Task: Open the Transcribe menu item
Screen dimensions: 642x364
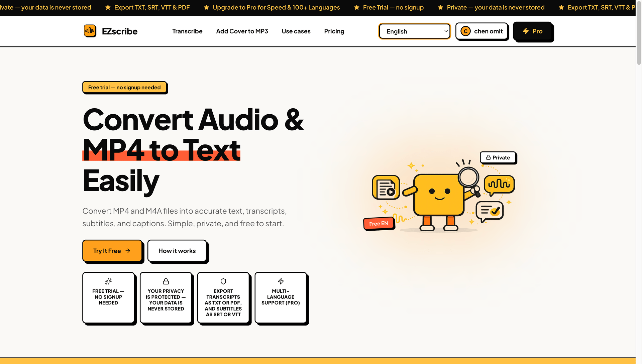Action: tap(187, 31)
